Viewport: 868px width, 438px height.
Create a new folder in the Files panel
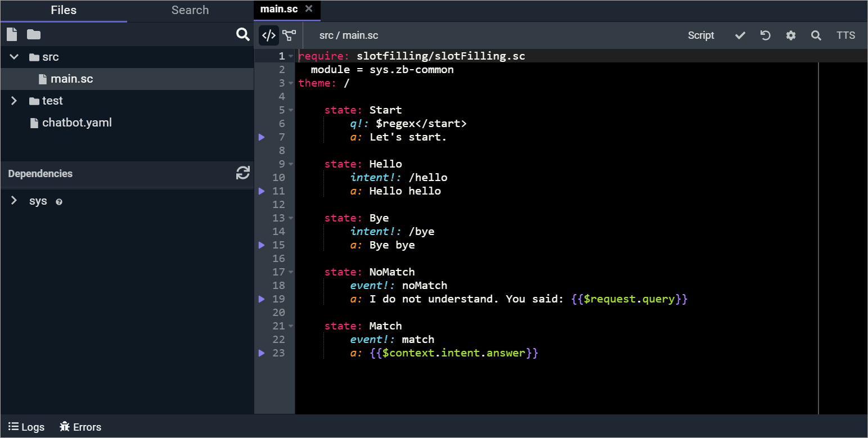click(x=33, y=34)
